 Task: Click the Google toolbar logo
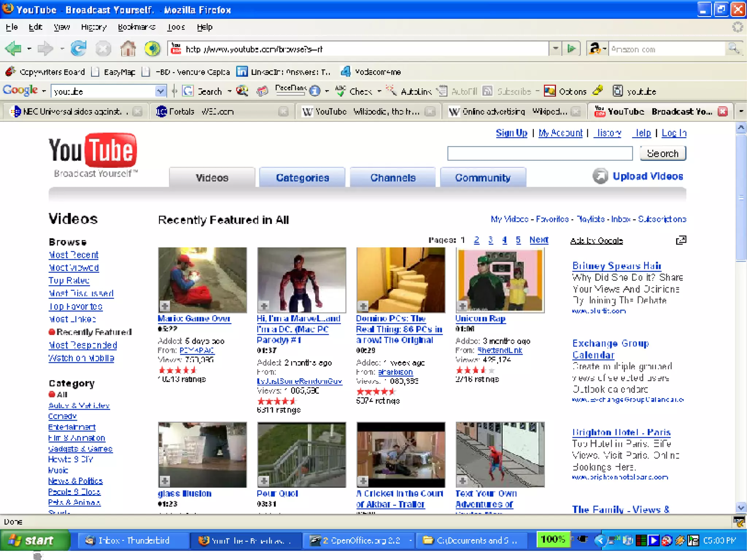pos(20,90)
